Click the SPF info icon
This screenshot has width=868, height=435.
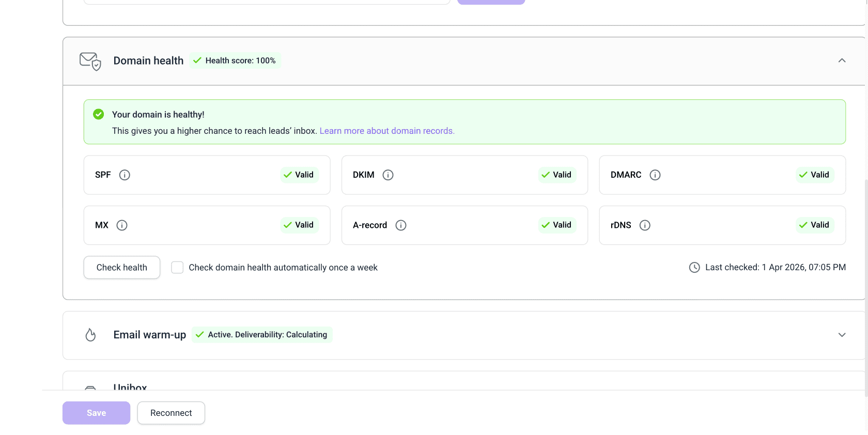[125, 175]
